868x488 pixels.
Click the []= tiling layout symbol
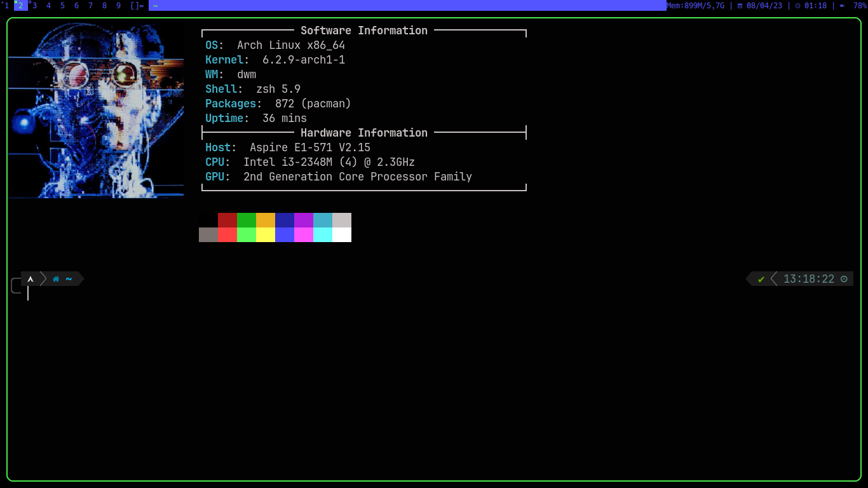[x=137, y=6]
